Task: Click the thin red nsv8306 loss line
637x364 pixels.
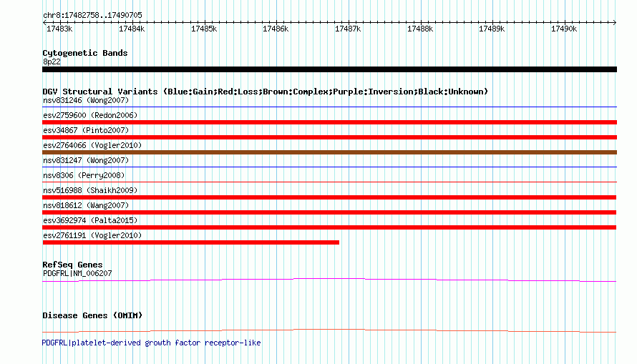Action: click(329, 182)
